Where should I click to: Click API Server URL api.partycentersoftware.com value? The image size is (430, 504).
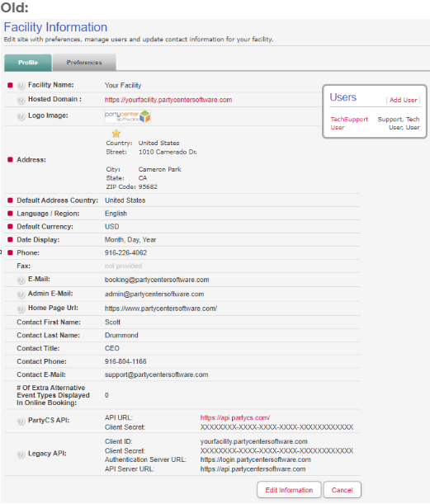(x=253, y=469)
